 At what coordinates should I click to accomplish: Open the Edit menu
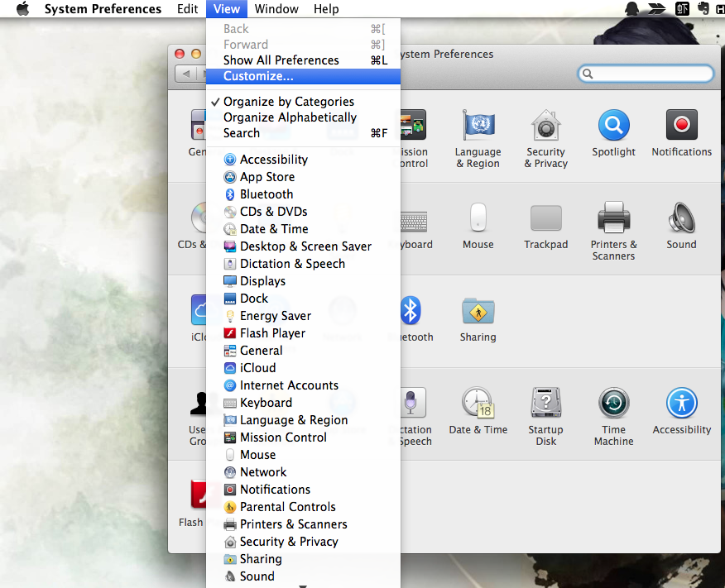click(187, 9)
